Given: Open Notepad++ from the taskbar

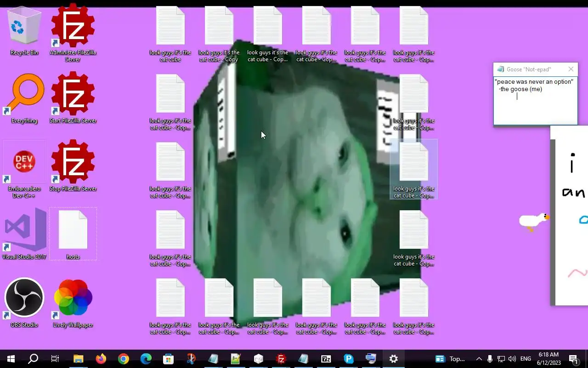Looking at the screenshot, I should point(236,359).
